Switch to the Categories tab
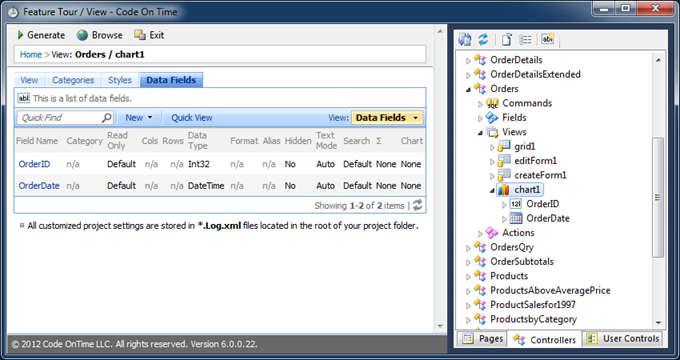This screenshot has height=360, width=680. [73, 80]
